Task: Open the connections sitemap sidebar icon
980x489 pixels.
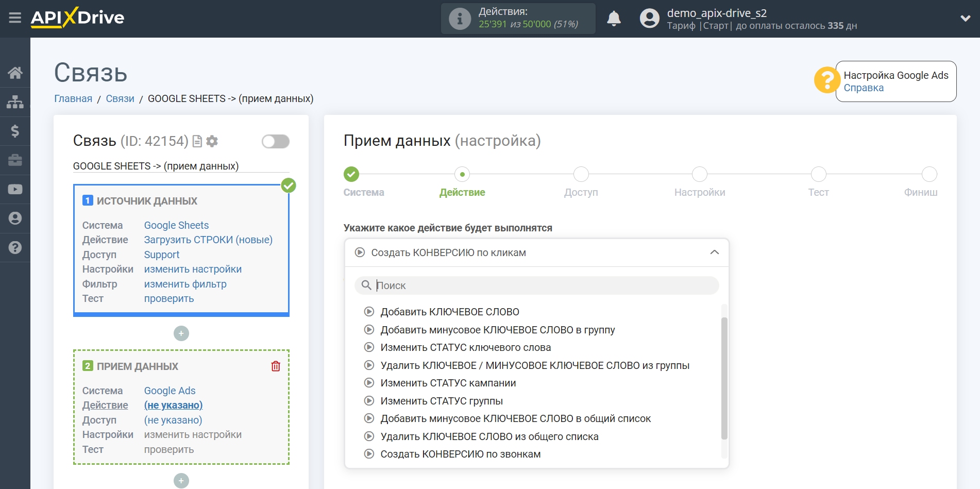Action: point(15,102)
